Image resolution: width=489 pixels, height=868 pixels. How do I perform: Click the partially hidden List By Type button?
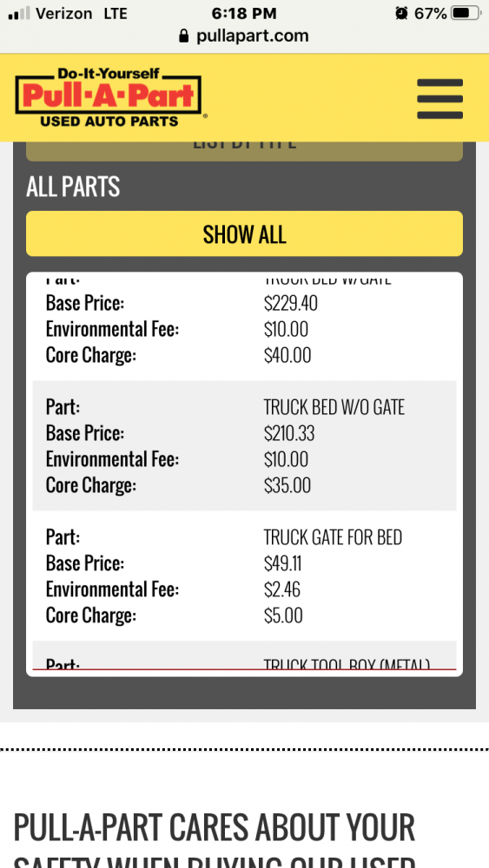[x=244, y=151]
